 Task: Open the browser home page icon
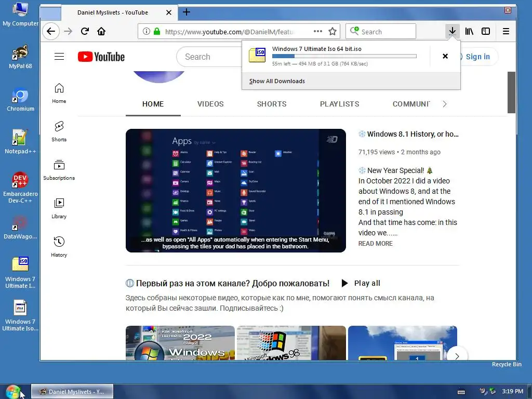pyautogui.click(x=101, y=32)
